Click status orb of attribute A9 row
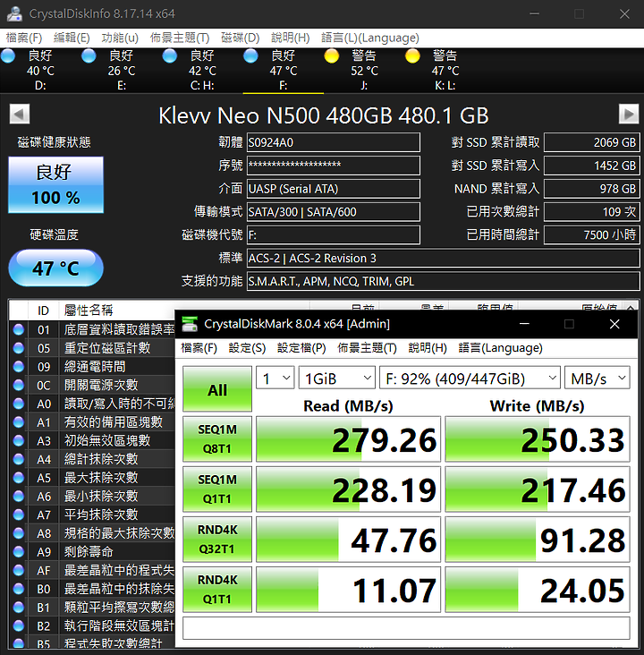Screen dimensions: 644x655 click(x=19, y=552)
